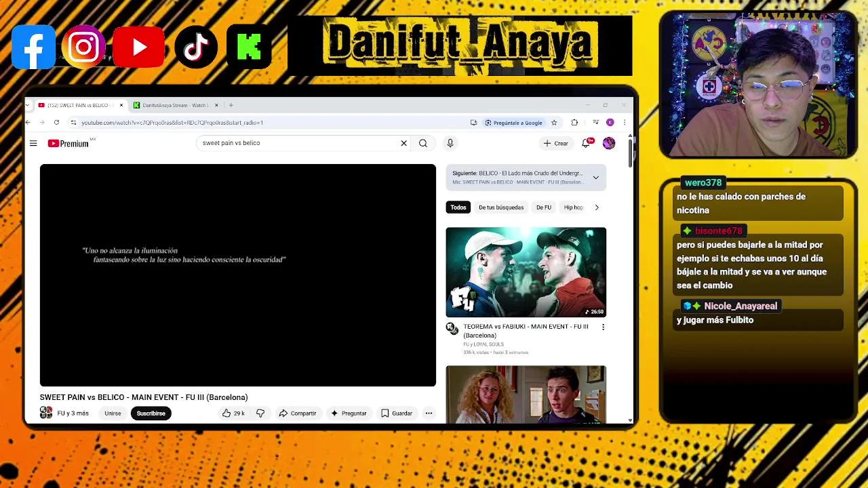The height and width of the screenshot is (488, 868).
Task: Open the Facebook icon in the stream overlay
Action: [x=33, y=47]
